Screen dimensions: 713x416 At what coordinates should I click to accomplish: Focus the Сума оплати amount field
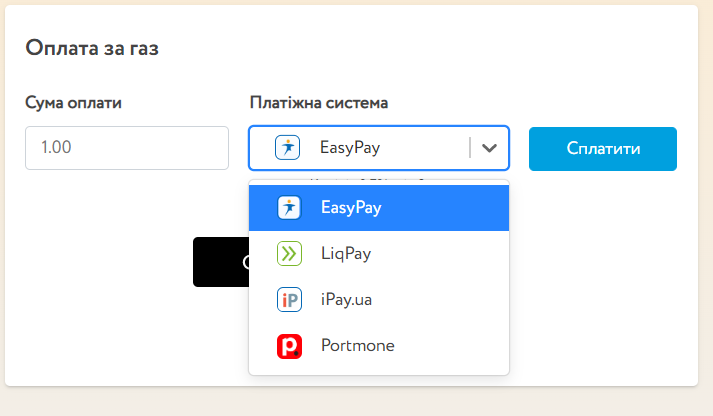tap(127, 148)
